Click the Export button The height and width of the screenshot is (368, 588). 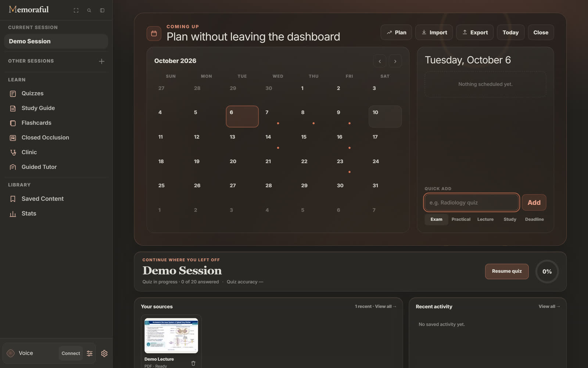click(x=475, y=32)
